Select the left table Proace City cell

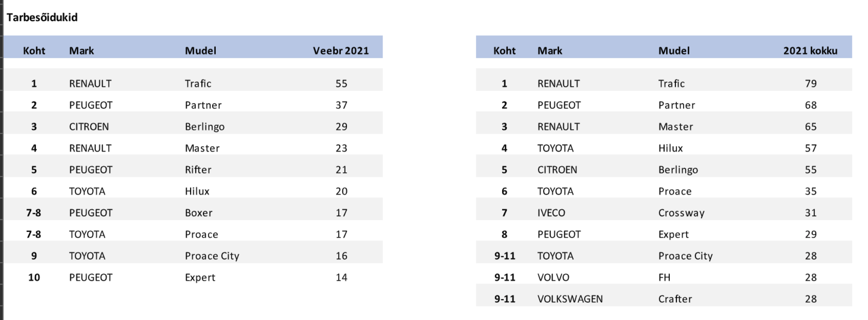point(212,256)
